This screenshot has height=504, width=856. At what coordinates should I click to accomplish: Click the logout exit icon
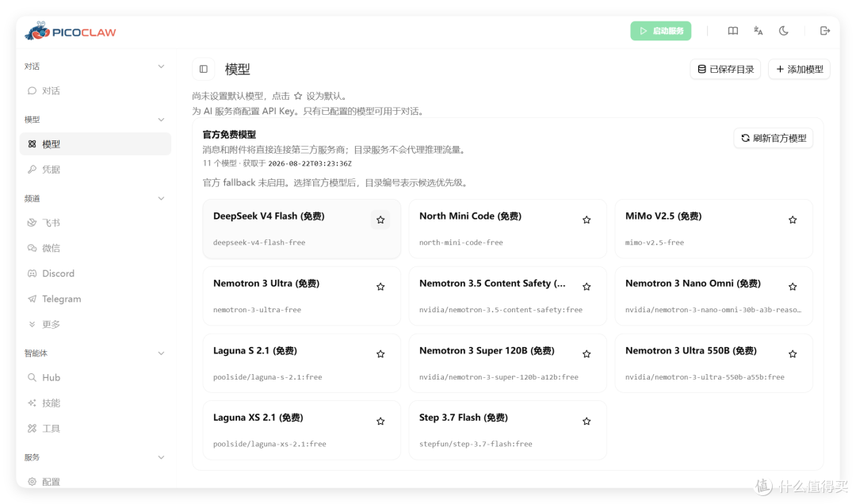[825, 31]
